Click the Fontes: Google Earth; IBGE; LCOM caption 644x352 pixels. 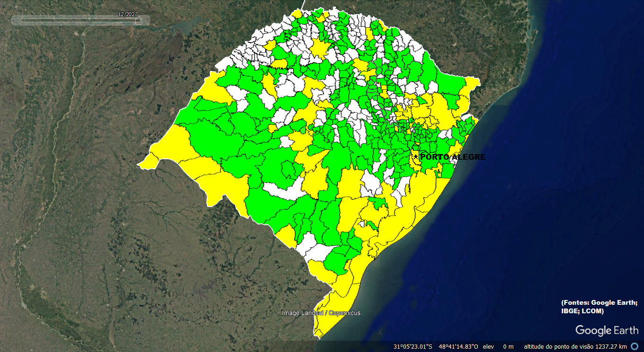(x=599, y=307)
